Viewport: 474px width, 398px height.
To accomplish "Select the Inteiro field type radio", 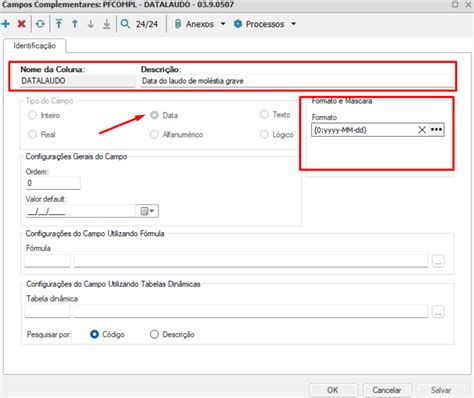I will coord(32,115).
